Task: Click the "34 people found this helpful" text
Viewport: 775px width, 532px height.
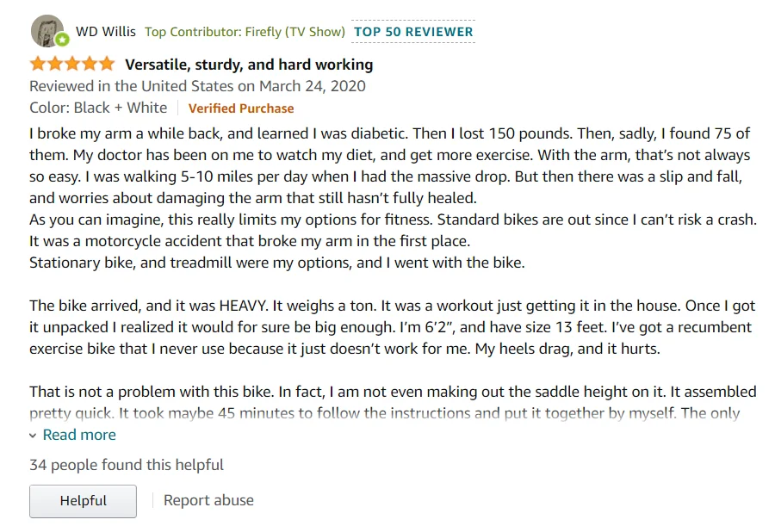Action: (x=127, y=465)
